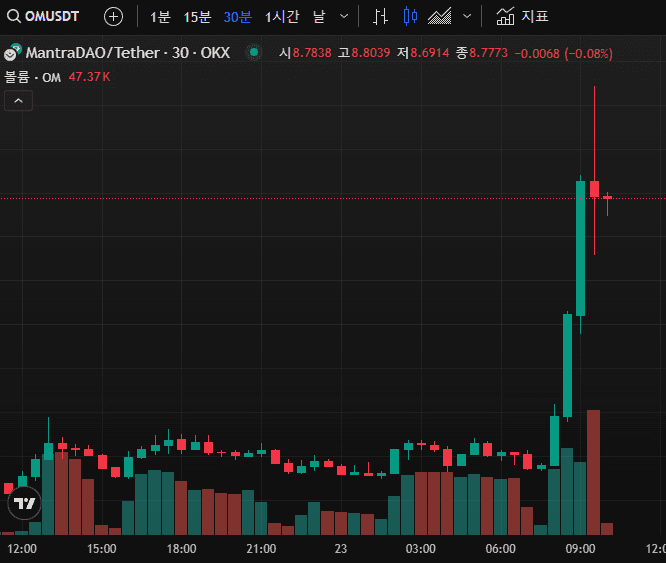Switch to the 1시간 interval
The image size is (666, 563).
pos(282,17)
